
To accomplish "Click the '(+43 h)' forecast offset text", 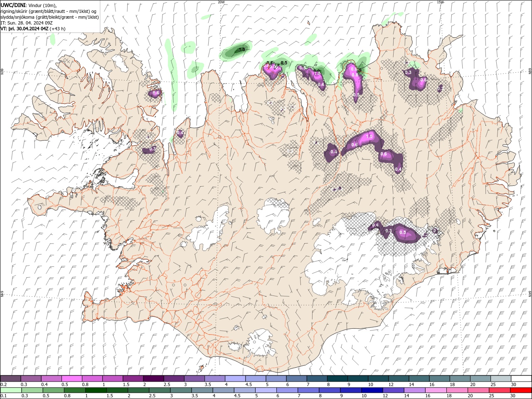I will tap(57, 29).
